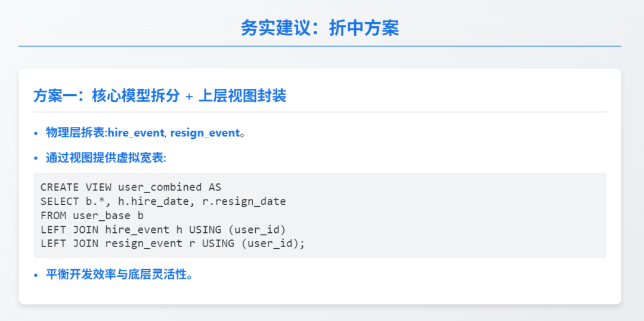Click r.resign_date column in the SELECT line
Image resolution: width=644 pixels, height=321 pixels.
pos(244,201)
